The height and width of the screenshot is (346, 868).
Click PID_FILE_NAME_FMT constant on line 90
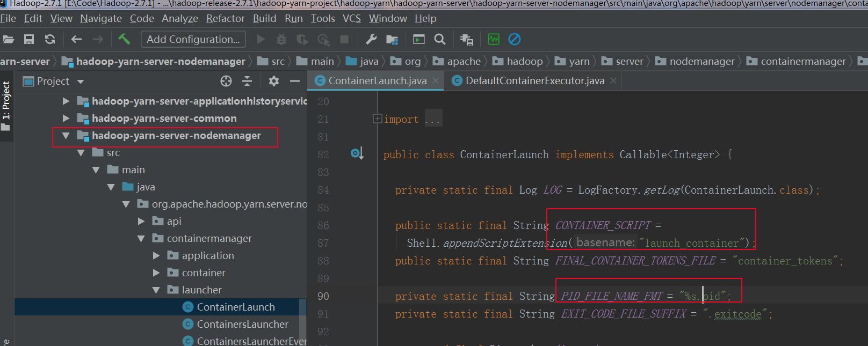point(612,296)
